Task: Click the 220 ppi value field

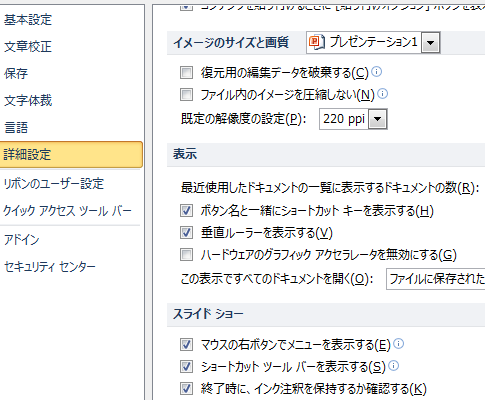Action: [344, 119]
